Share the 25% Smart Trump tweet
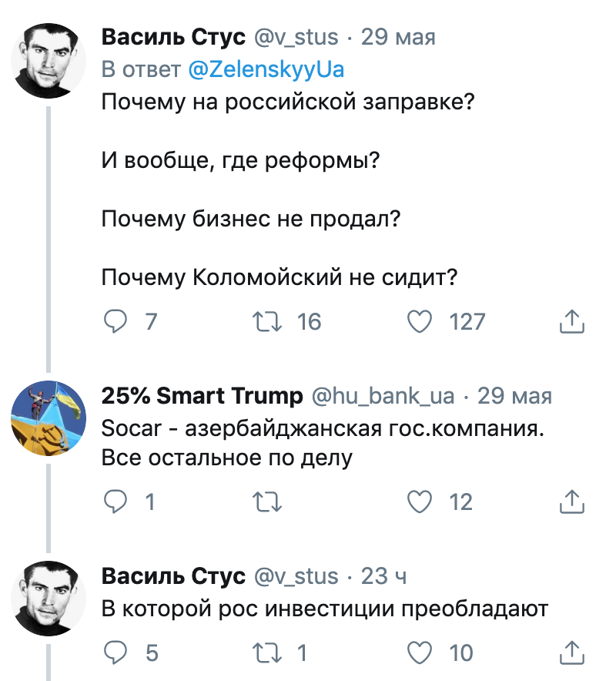Screen dimensions: 616x681 571,502
